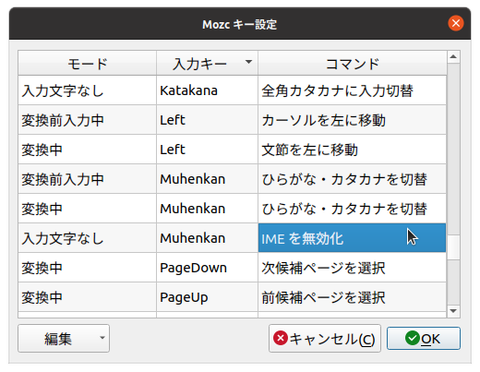The width and height of the screenshot is (480, 372).
Task: Select 全角カタカナに入力切替 command cell
Action: click(352, 90)
